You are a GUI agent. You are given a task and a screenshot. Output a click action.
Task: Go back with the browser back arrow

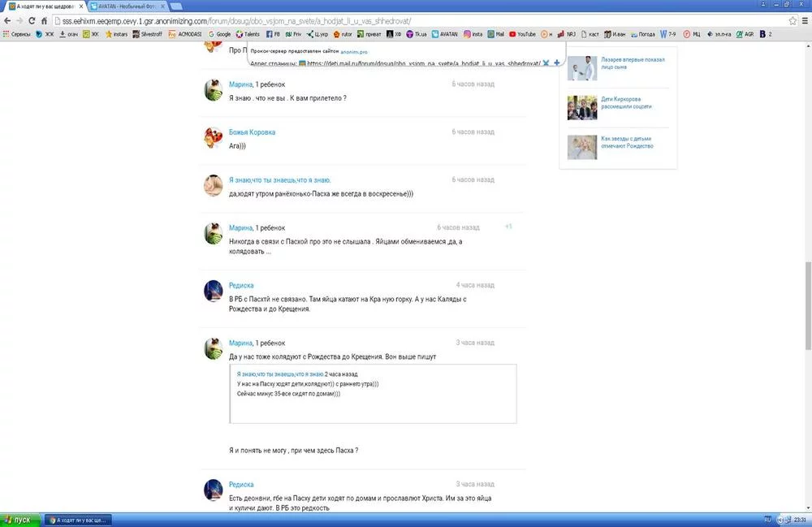click(6, 21)
